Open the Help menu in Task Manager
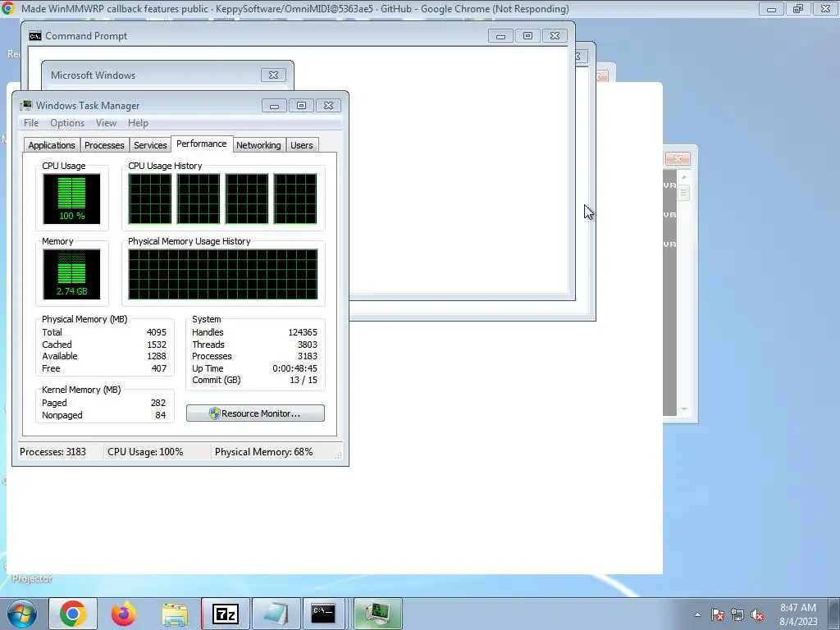The height and width of the screenshot is (630, 840). (x=138, y=123)
